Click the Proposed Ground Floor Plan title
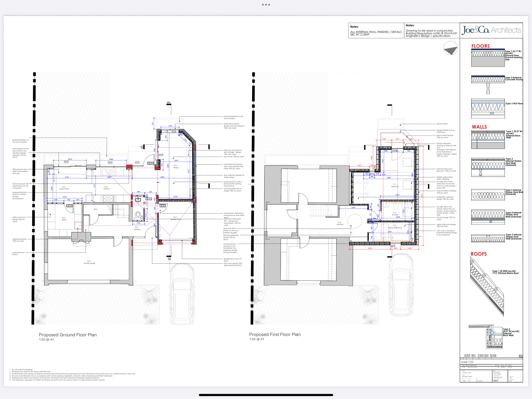 coord(68,335)
